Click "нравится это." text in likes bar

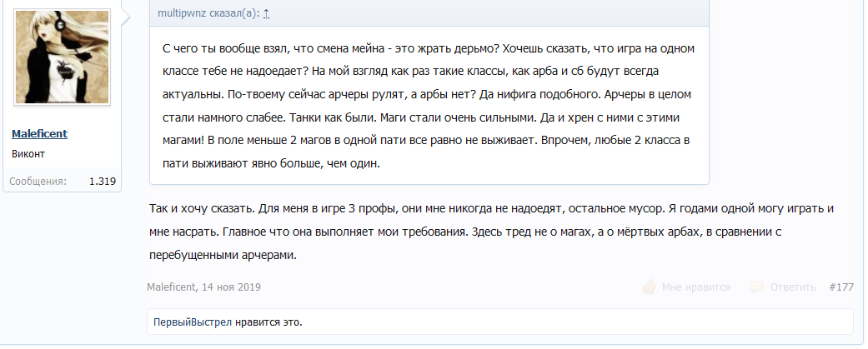(x=268, y=322)
